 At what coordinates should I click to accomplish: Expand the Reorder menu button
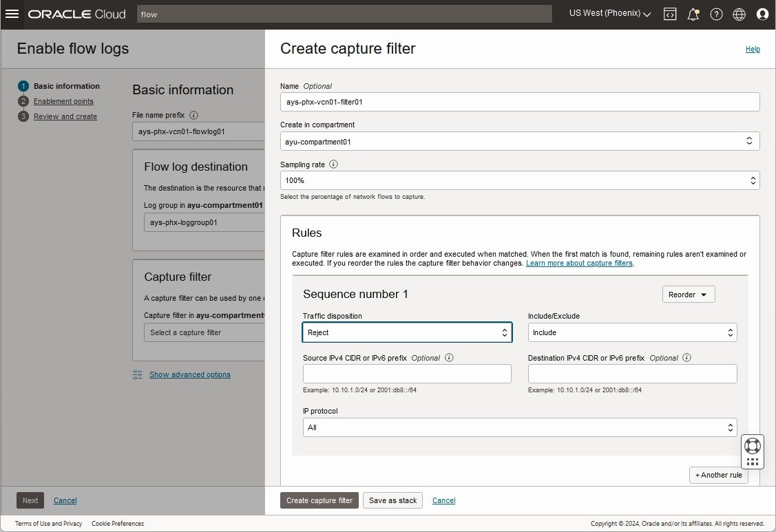688,295
